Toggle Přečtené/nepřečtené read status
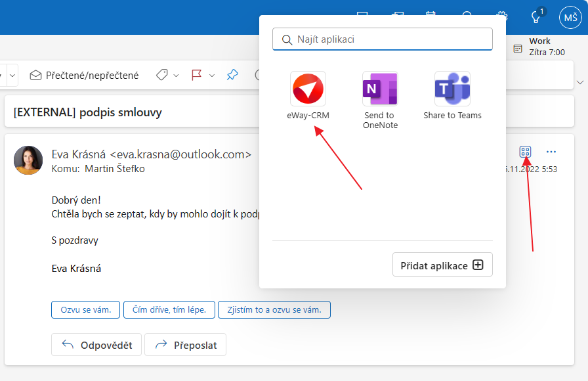The height and width of the screenshot is (381, 588). (x=85, y=75)
